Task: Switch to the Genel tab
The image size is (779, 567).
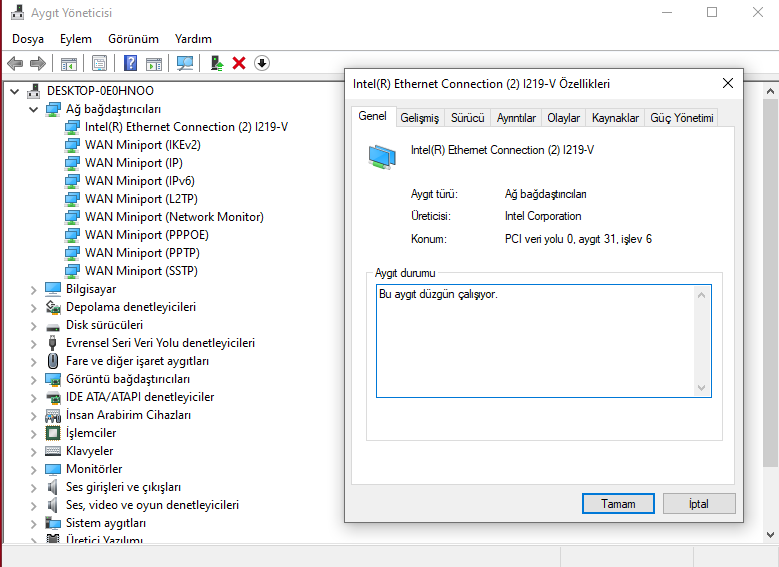Action: tap(373, 116)
